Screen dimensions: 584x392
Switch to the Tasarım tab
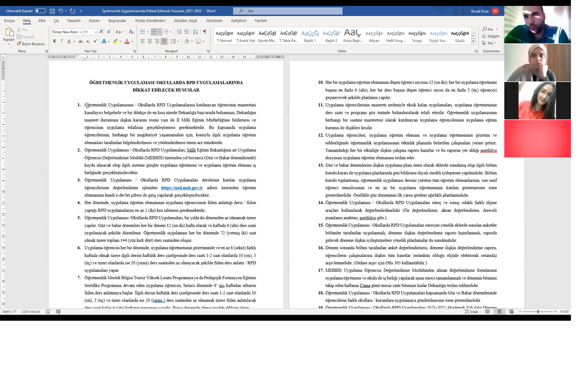[x=74, y=21]
